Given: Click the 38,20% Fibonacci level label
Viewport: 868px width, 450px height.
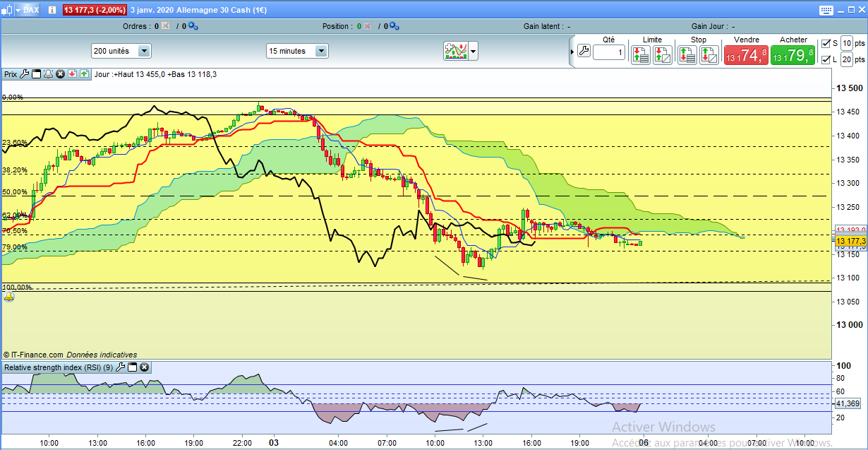Looking at the screenshot, I should point(13,170).
